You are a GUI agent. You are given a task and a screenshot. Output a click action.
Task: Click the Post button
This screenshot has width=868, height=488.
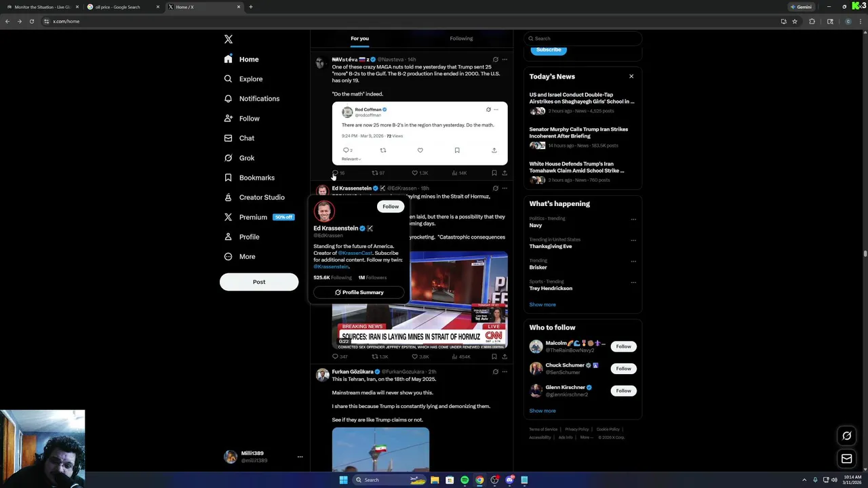coord(259,282)
